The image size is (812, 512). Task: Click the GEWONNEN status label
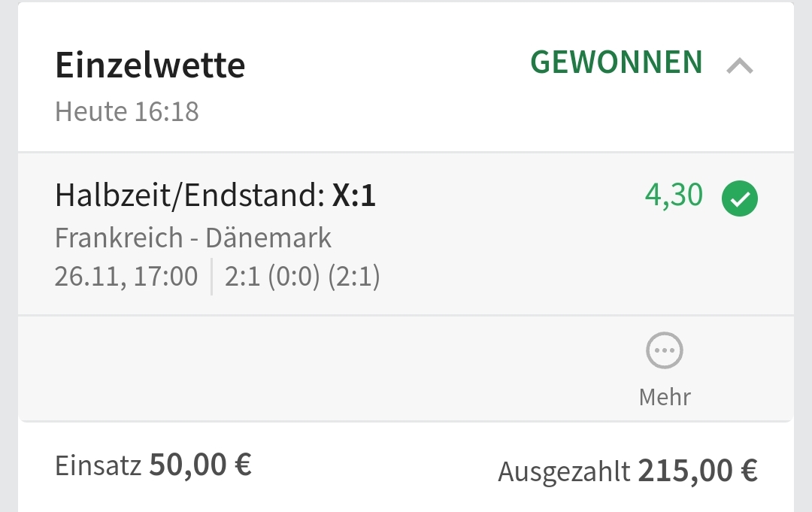[x=617, y=63]
